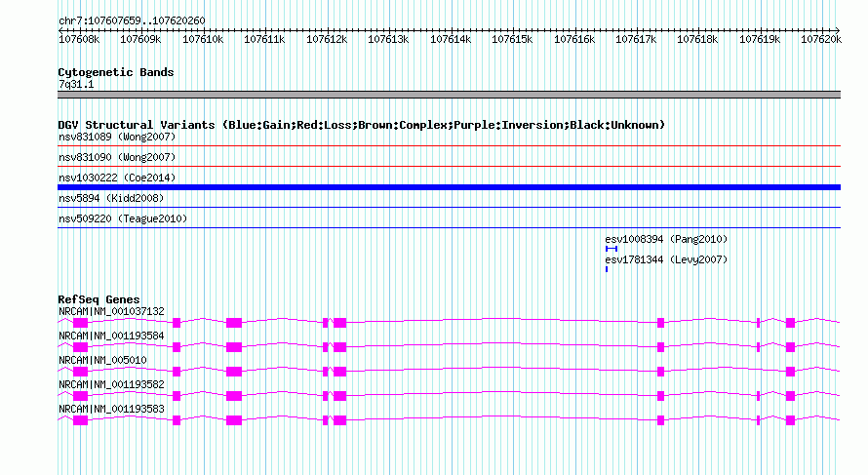Click last NM_001037132 exon past 107619k
Viewport: 868px width, 475px height.
(791, 323)
